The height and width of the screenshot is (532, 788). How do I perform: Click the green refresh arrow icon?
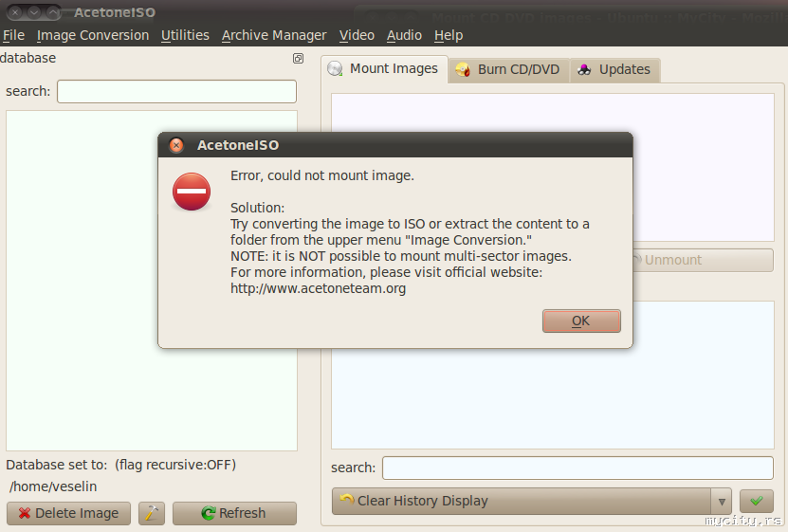tap(208, 513)
